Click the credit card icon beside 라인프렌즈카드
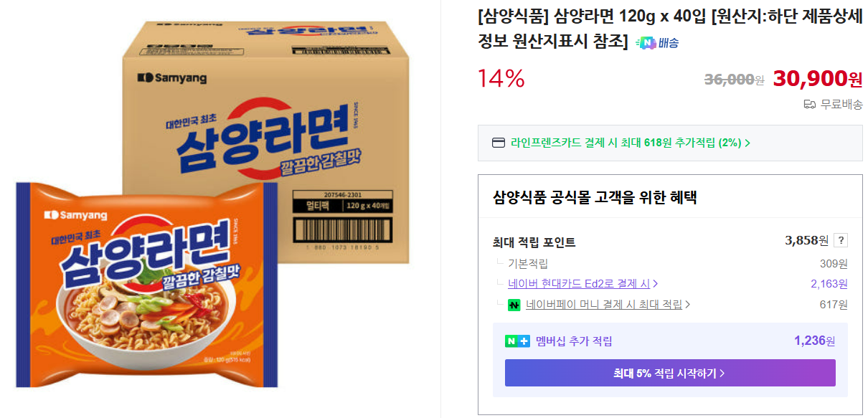Screen dimensions: 868x418 click(498, 143)
